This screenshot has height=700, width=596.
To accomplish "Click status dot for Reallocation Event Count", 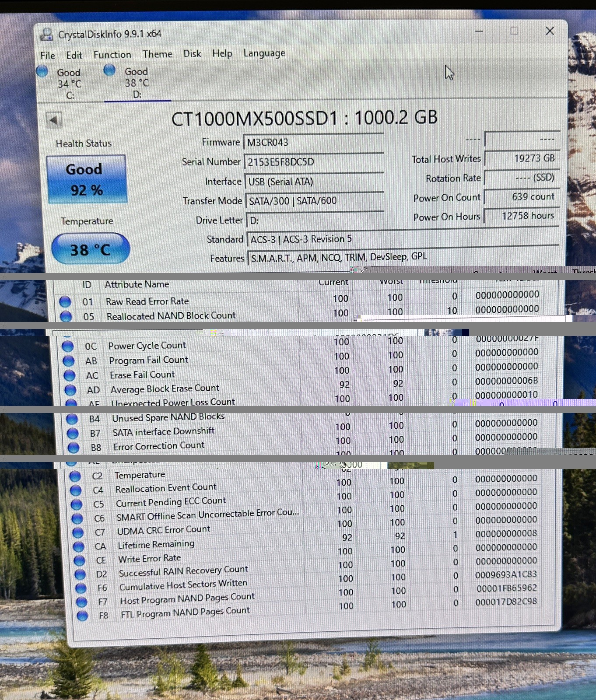I will point(76,490).
